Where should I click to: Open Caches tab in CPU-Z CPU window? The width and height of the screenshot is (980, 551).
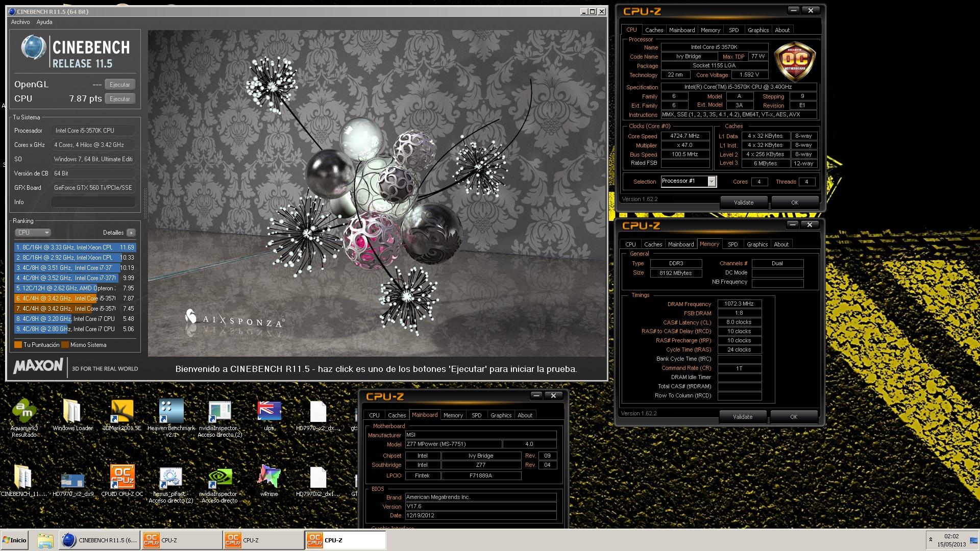[654, 30]
